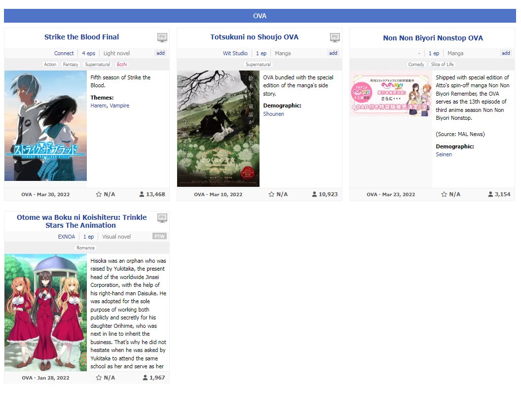Click OVA - Mar 10, 2022 date

coord(218,195)
